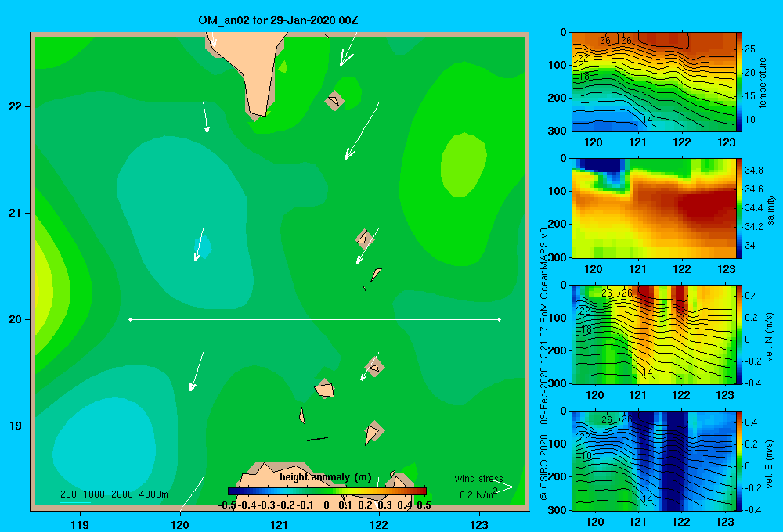The image size is (783, 532).
Task: Click the rotated "salinity" axis label
Action: point(770,210)
